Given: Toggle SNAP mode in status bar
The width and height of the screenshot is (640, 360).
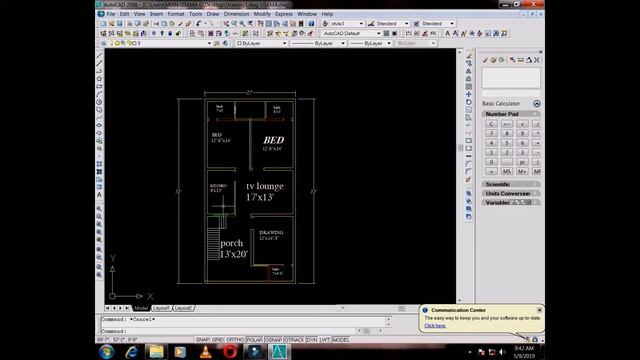Looking at the screenshot, I should (202, 340).
